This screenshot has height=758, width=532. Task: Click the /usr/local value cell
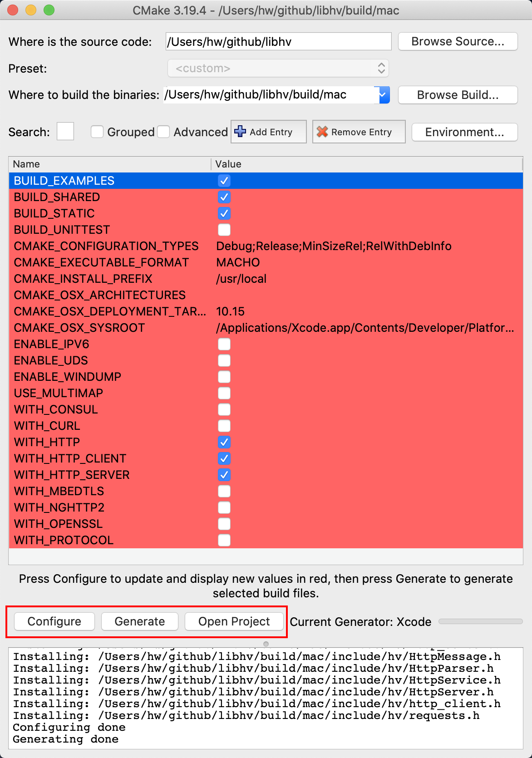[x=241, y=279]
